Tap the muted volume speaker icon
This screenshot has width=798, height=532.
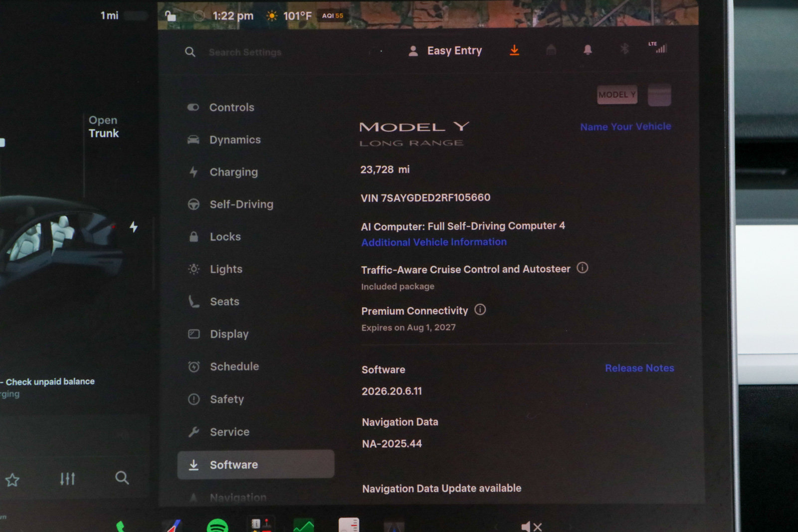point(531,526)
